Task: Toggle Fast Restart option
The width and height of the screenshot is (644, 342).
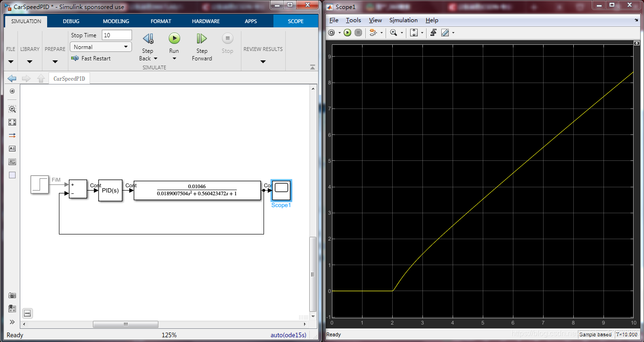Action: pyautogui.click(x=91, y=58)
